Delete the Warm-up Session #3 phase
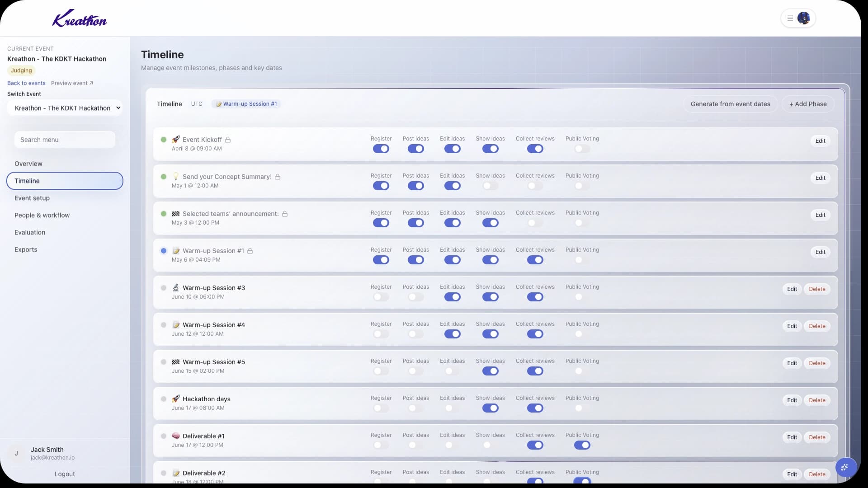 pos(816,289)
